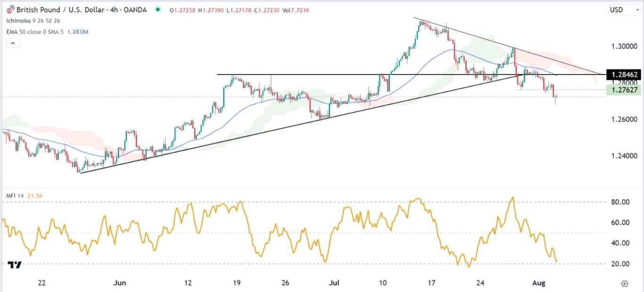Open chart settings gear at bottom right
This screenshot has height=292, width=644.
click(x=625, y=284)
